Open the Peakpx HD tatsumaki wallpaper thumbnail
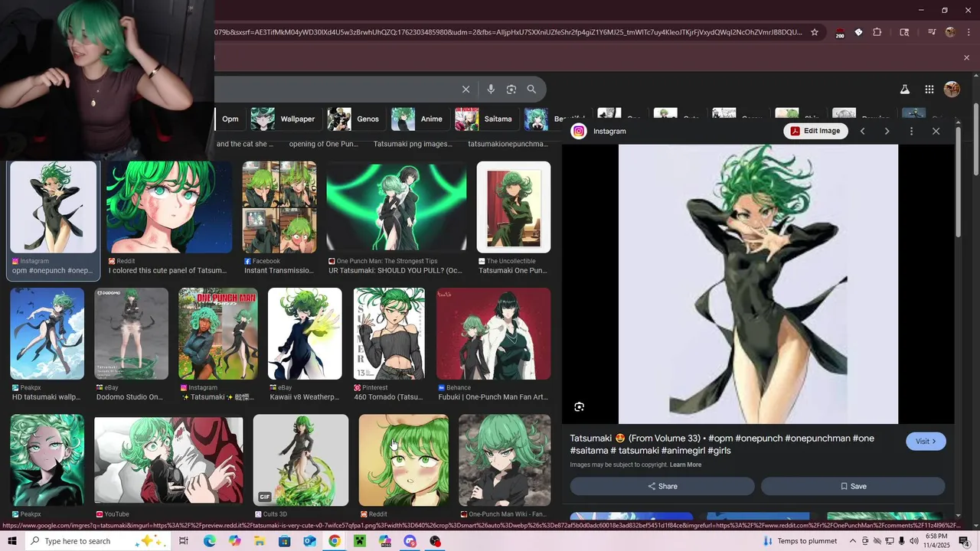980x551 pixels. (47, 334)
